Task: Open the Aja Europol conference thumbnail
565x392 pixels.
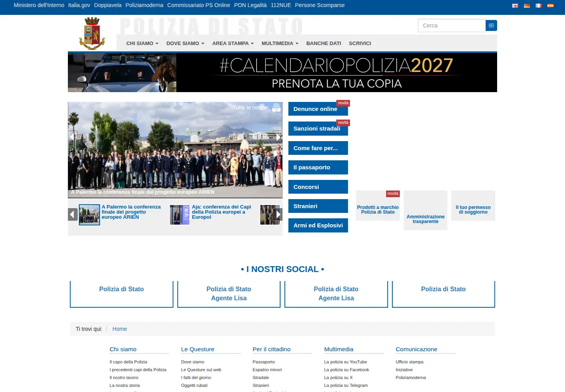Action: [x=180, y=214]
